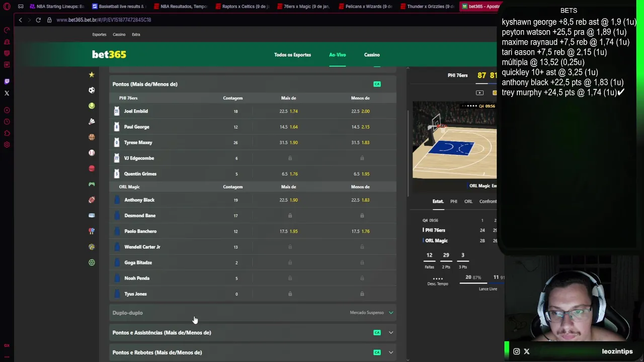Click the bet365 logo
Image resolution: width=644 pixels, height=362 pixels.
(x=109, y=54)
